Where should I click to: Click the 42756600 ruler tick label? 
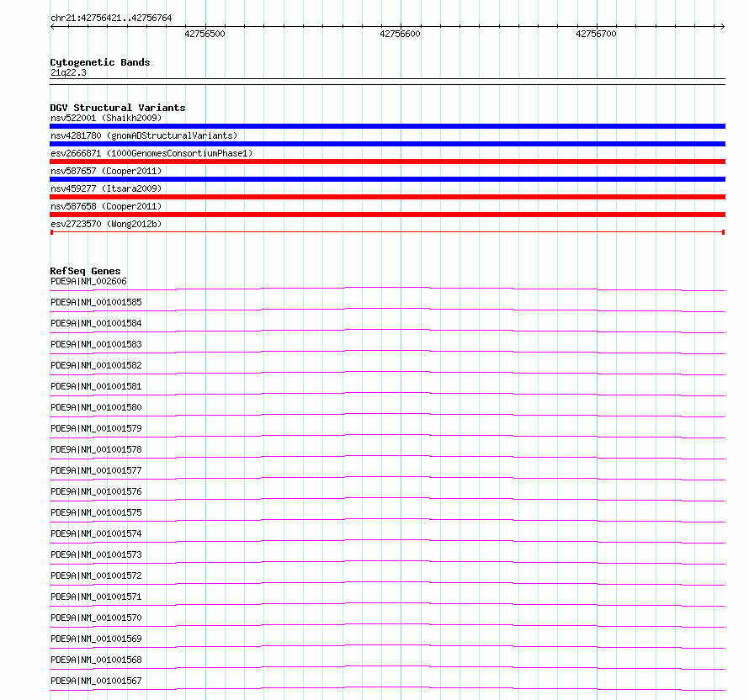(x=401, y=34)
